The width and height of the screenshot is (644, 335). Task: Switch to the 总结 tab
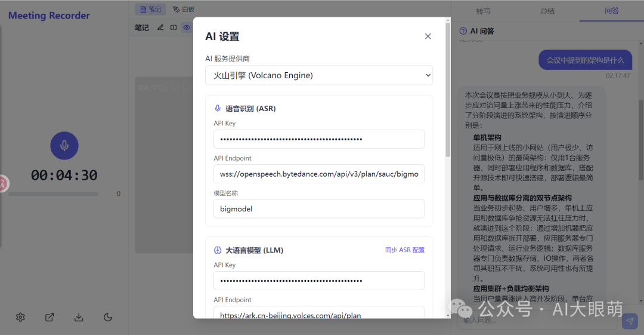tap(547, 11)
